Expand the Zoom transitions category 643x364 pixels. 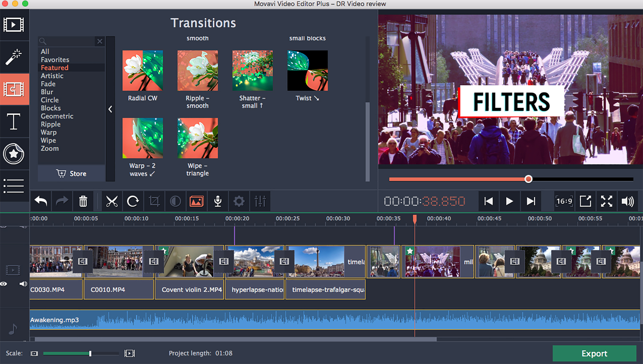(50, 148)
